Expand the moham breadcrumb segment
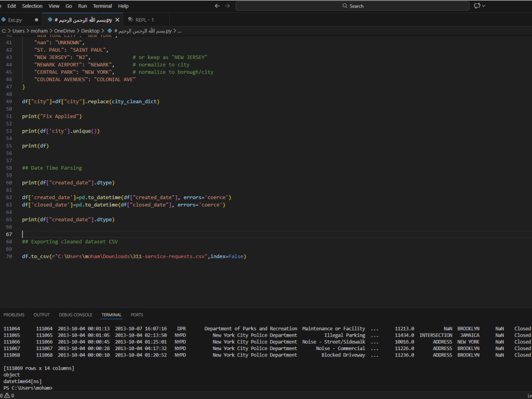The height and width of the screenshot is (399, 532). tap(39, 31)
